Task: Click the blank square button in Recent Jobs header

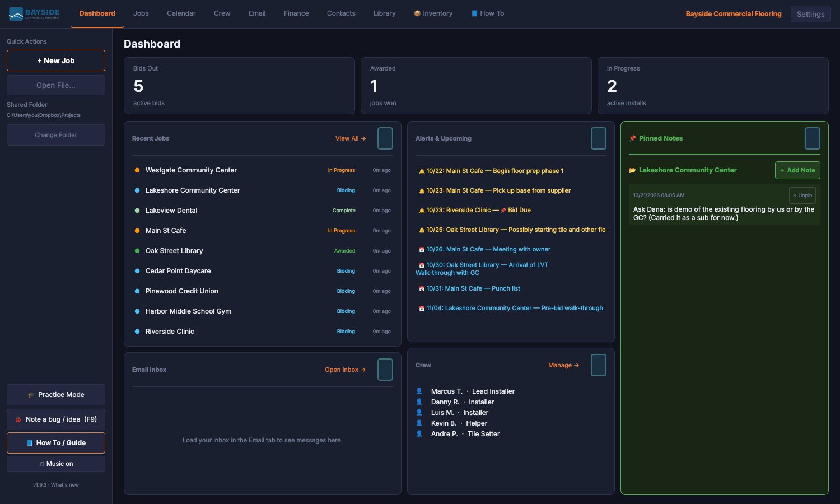Action: click(x=385, y=138)
